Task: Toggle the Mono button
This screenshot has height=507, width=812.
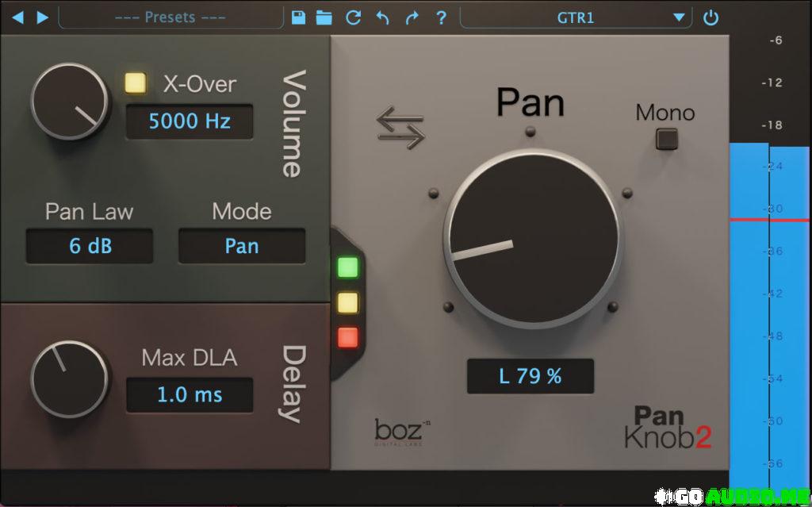Action: pyautogui.click(x=667, y=139)
